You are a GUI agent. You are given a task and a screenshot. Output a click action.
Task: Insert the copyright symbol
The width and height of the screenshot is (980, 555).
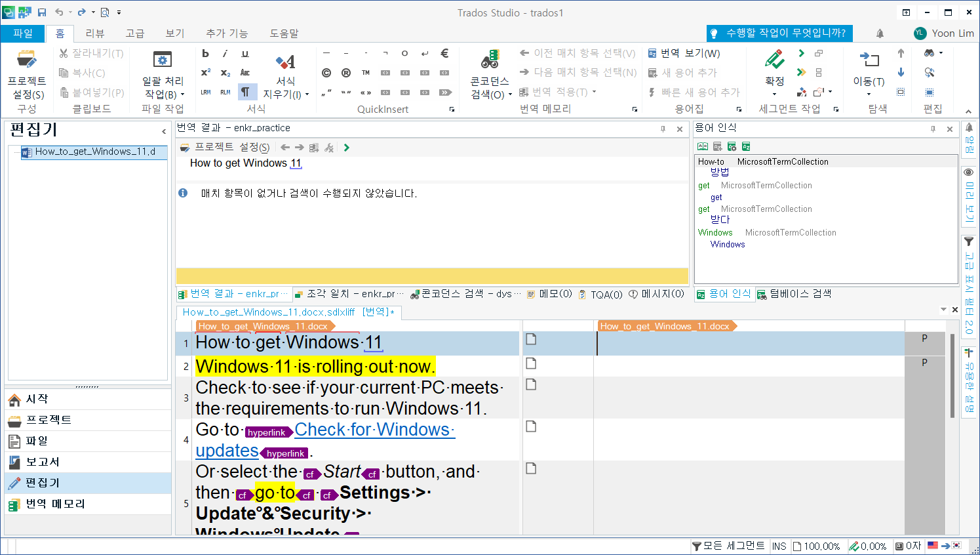point(326,72)
